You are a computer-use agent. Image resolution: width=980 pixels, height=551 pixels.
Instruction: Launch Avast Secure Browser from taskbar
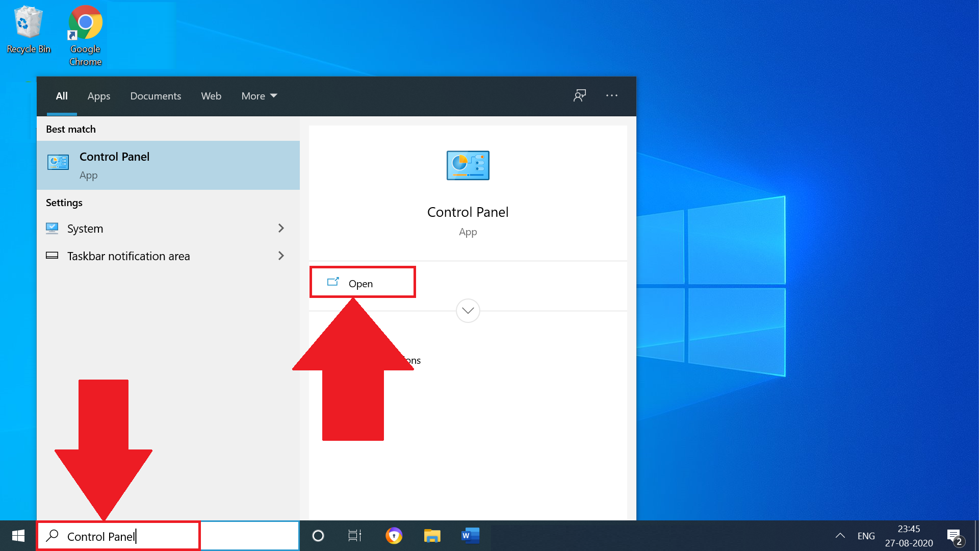pyautogui.click(x=394, y=536)
